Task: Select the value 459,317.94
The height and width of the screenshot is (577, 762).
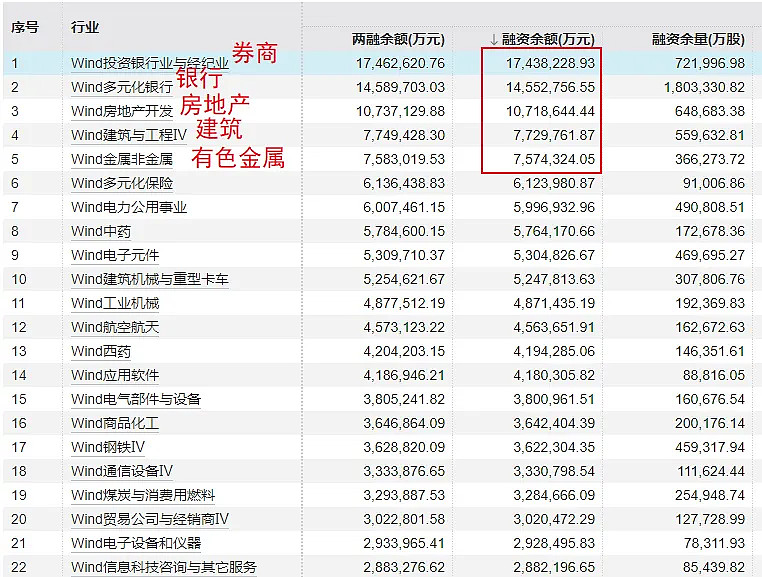Action: pos(710,447)
